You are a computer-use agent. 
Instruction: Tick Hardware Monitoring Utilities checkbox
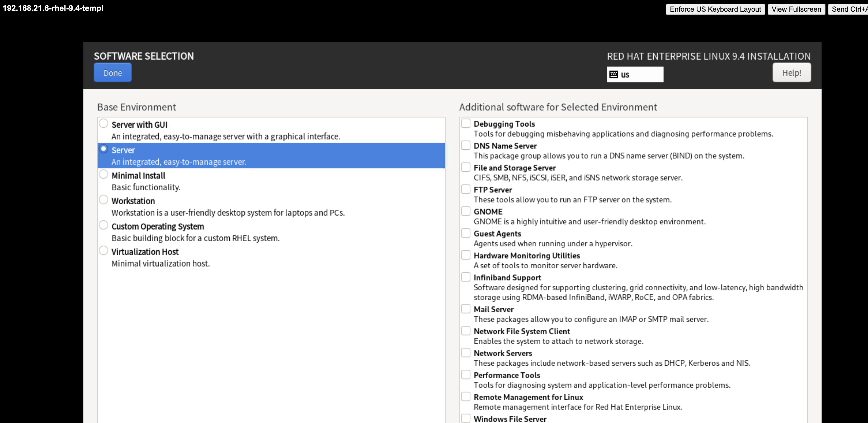(465, 255)
